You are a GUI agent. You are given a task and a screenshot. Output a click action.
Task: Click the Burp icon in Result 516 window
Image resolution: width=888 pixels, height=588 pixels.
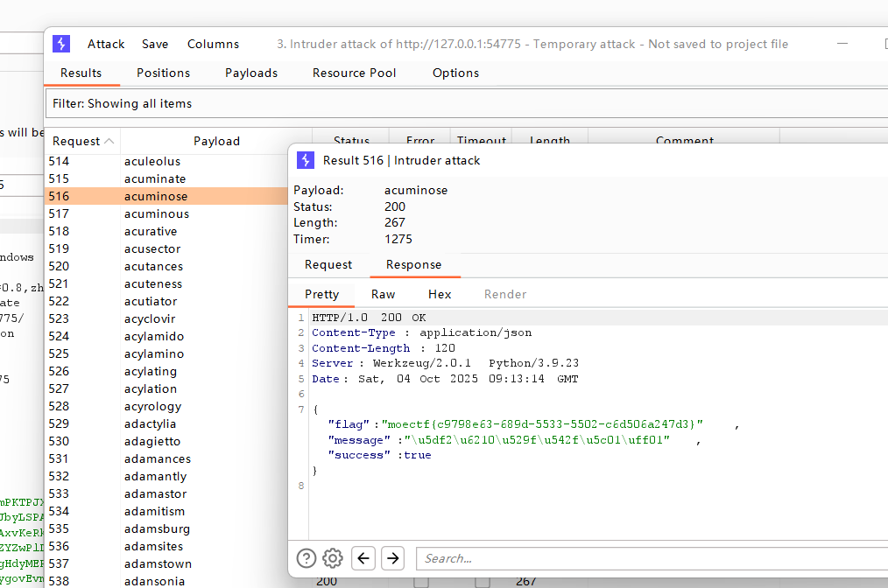[x=306, y=160]
